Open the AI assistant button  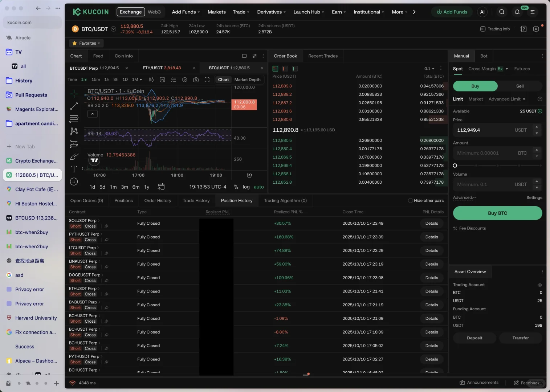(482, 12)
